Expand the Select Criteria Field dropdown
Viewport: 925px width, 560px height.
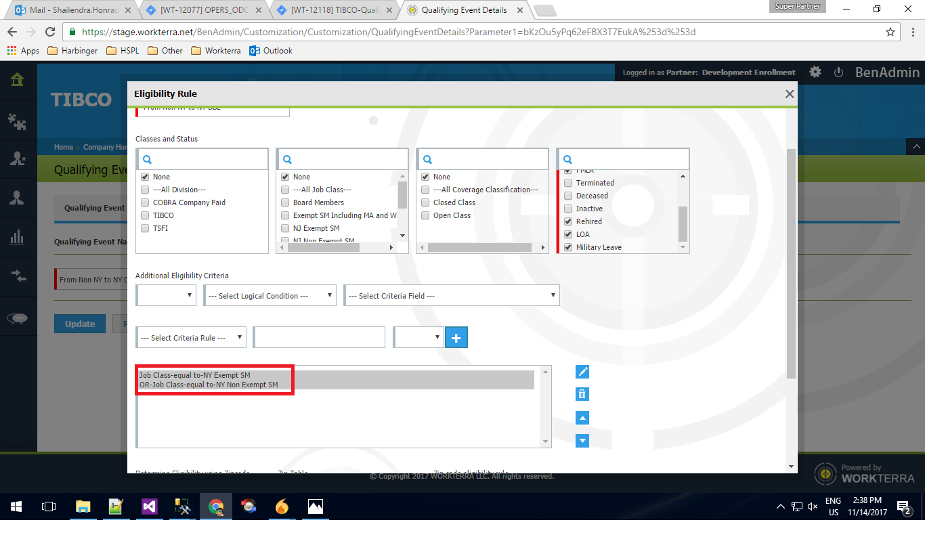point(451,296)
